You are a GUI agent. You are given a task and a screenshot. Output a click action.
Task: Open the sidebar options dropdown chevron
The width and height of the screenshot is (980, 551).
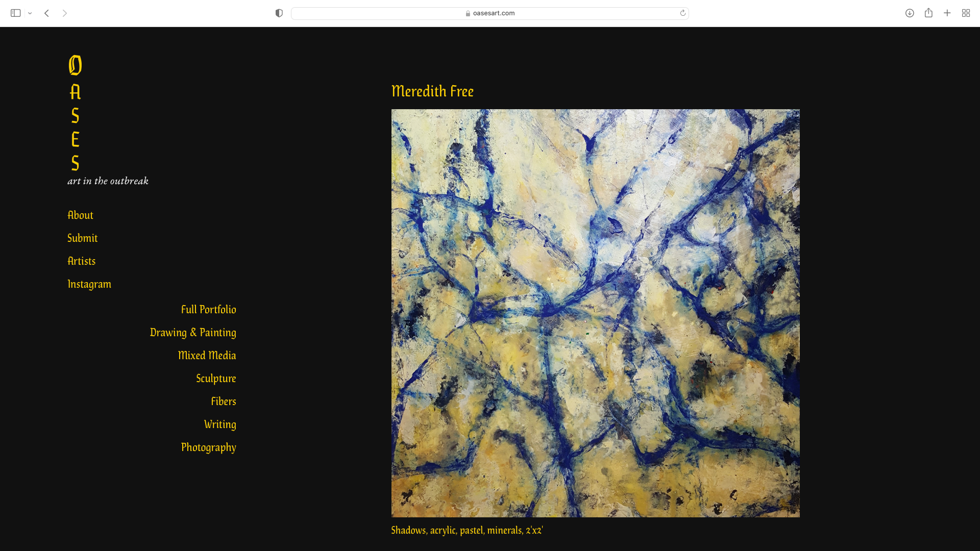point(30,13)
